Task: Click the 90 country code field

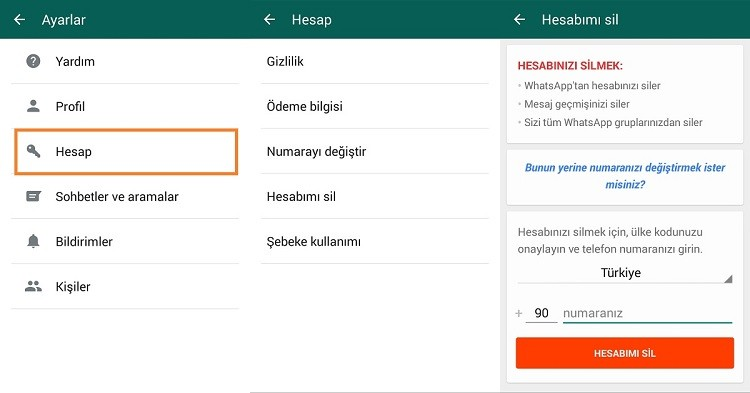Action: (x=541, y=313)
